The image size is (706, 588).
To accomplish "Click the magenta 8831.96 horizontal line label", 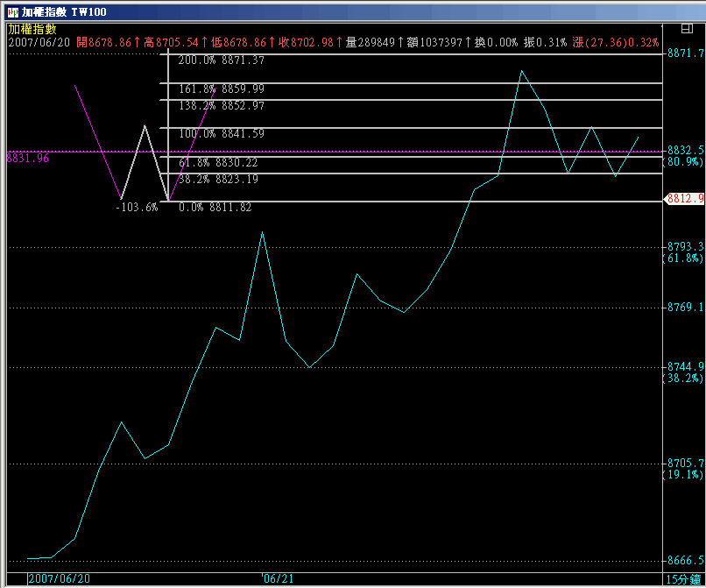I will pyautogui.click(x=27, y=158).
